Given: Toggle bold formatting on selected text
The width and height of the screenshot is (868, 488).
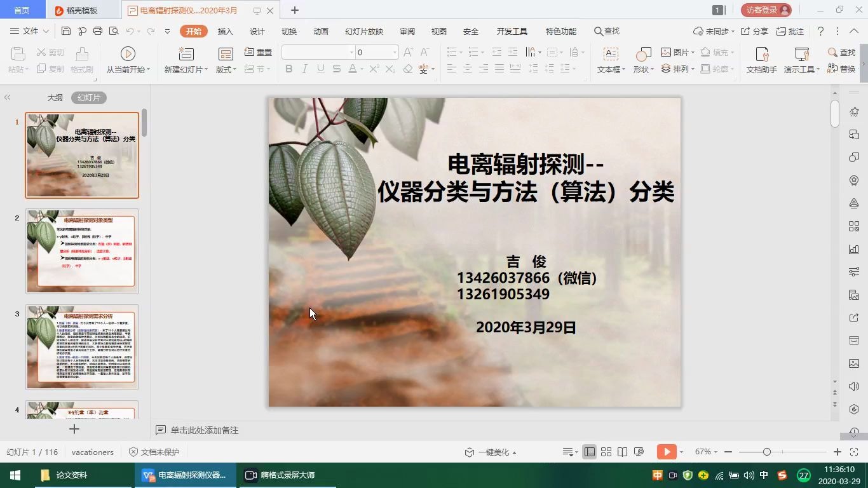Looking at the screenshot, I should pos(289,69).
